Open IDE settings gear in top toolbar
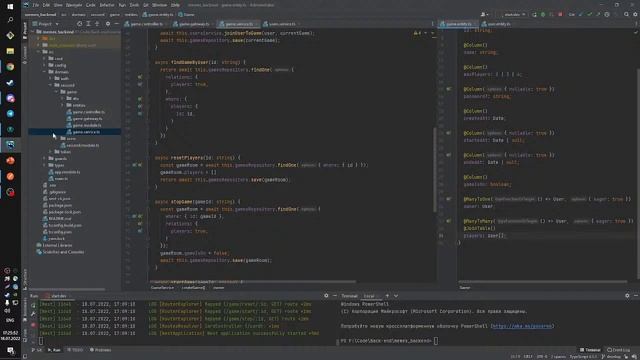 636,15
